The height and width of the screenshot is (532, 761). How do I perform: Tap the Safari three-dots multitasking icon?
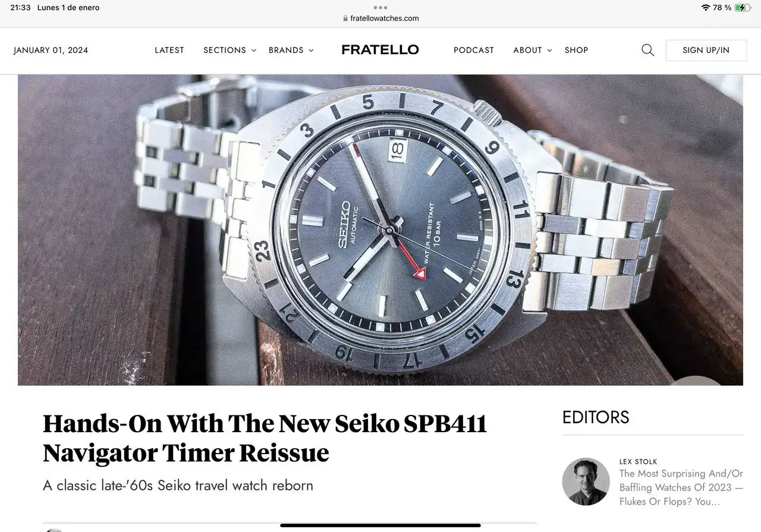[380, 8]
